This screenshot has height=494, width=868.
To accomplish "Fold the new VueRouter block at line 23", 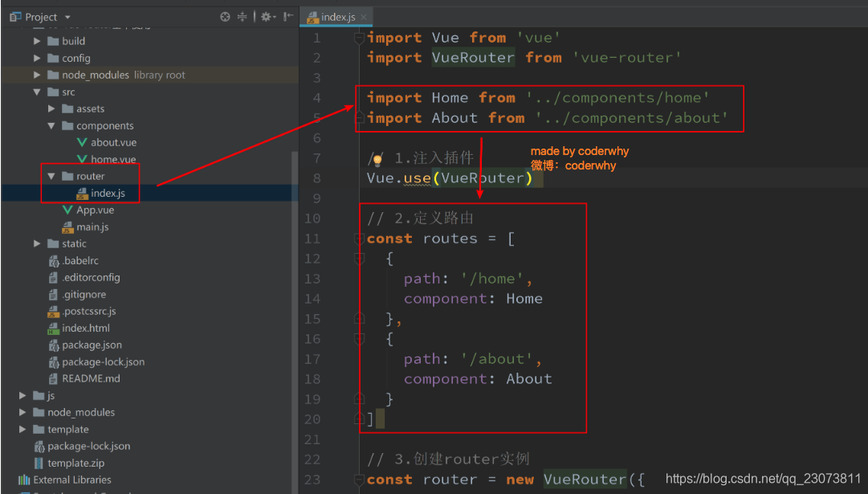I will (x=359, y=480).
